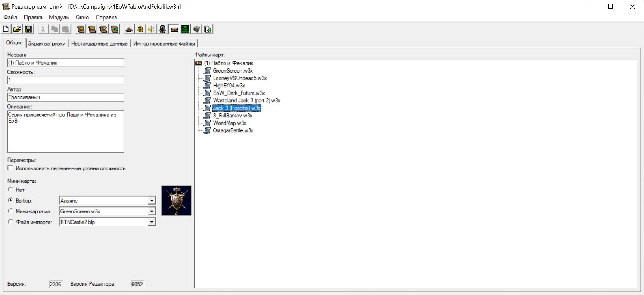Edit the map using the scroll-pencil icon
644x295 pixels.
(103, 29)
